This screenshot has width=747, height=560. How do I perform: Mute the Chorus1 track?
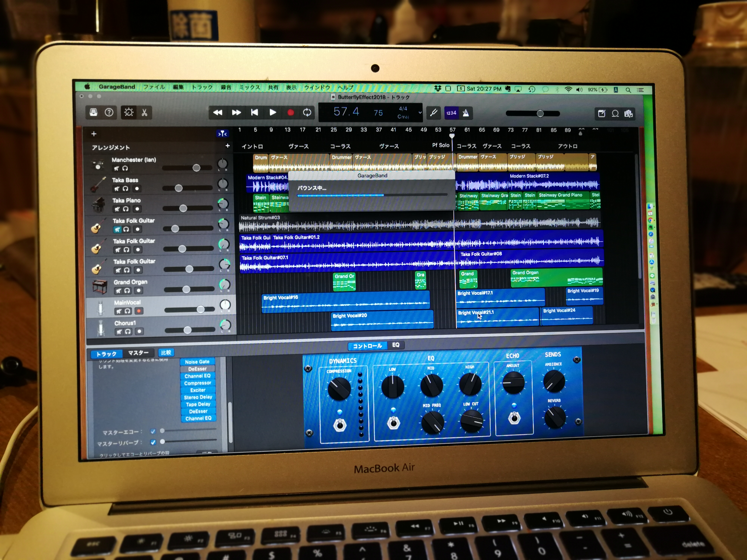pyautogui.click(x=119, y=332)
